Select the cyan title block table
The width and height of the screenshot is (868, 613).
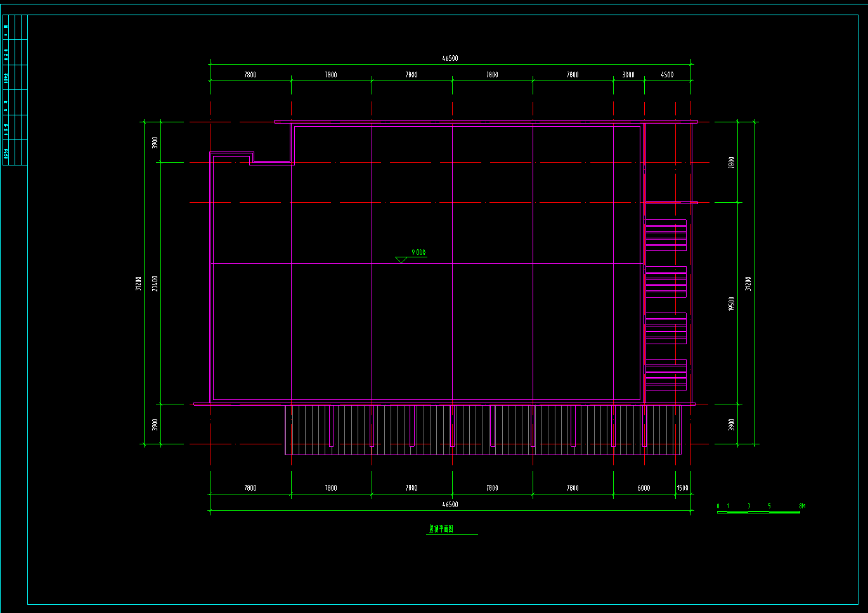tap(15, 90)
